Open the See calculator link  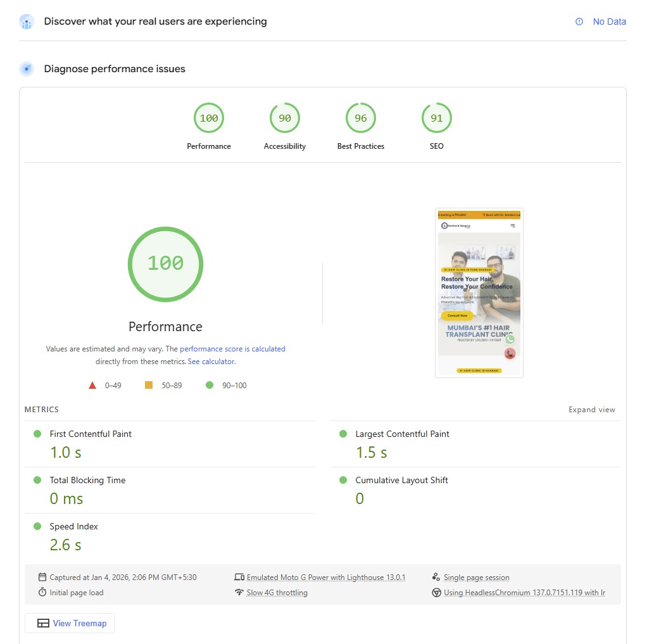[x=211, y=362]
